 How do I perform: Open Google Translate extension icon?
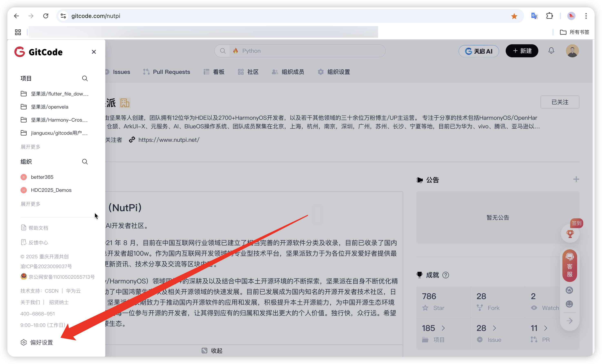point(534,16)
